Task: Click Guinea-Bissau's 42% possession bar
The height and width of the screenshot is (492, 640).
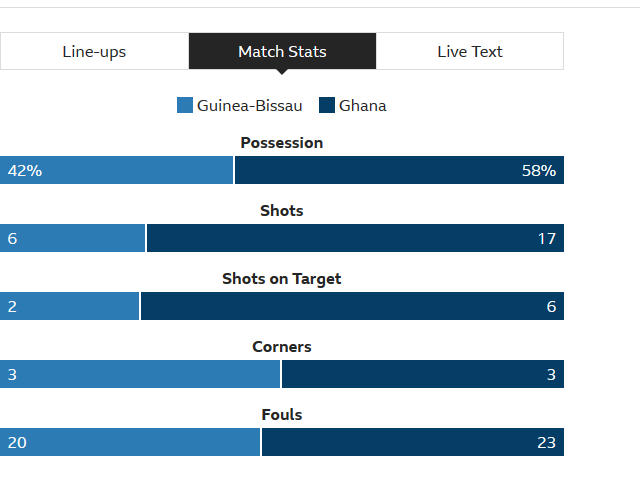Action: click(116, 170)
